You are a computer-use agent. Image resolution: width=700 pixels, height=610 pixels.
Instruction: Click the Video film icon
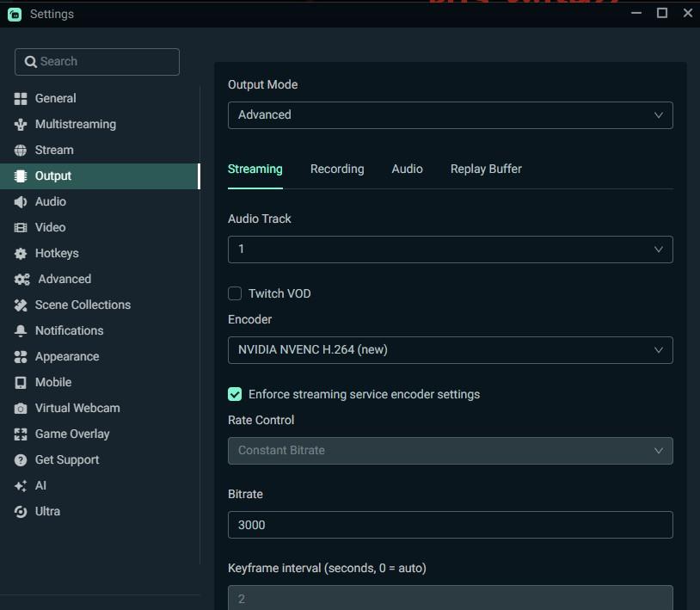(x=21, y=228)
